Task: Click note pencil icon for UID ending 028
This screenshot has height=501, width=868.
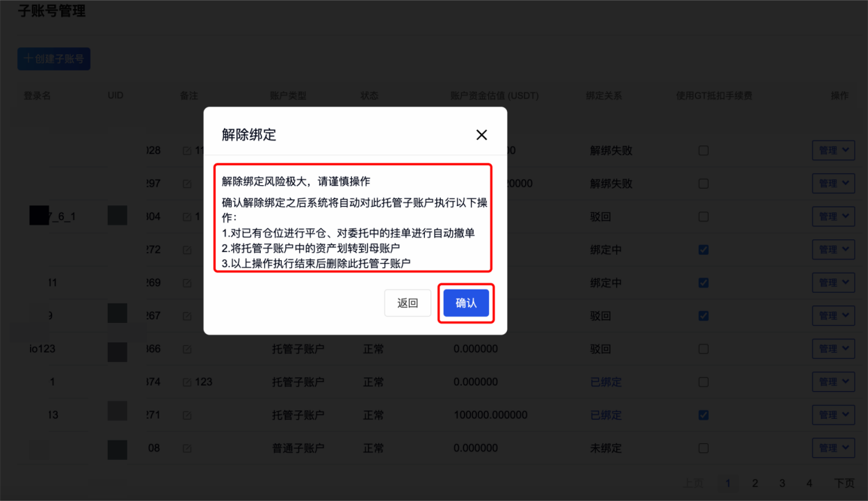Action: (186, 150)
